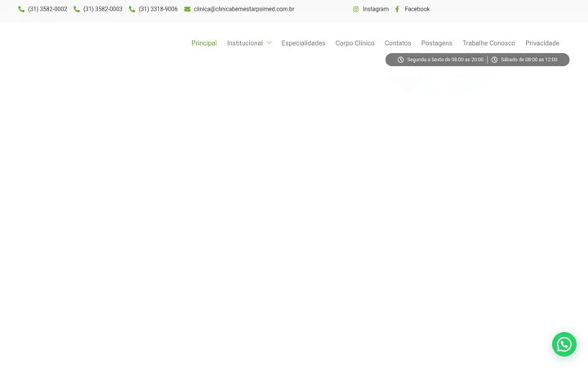Click Segunda a Sexta de 08:00 as 20:00
588x368 pixels.
(445, 60)
